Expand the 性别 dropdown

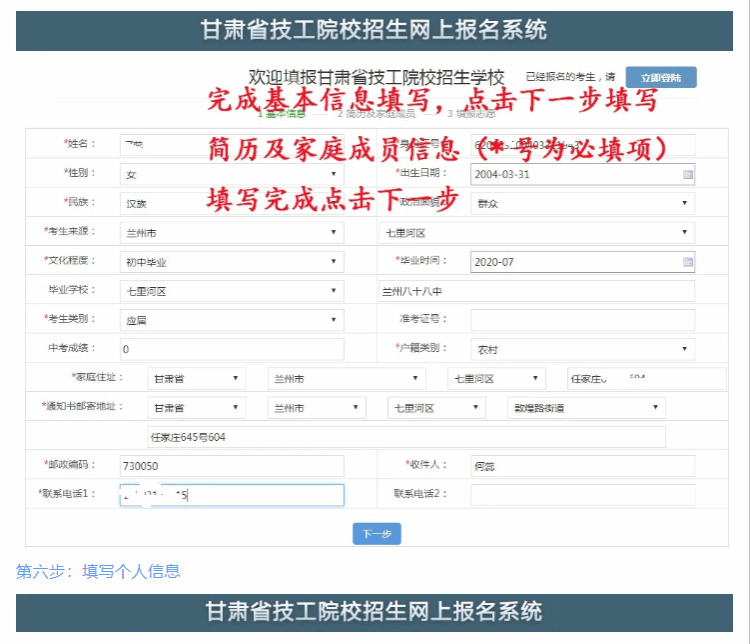(x=231, y=174)
